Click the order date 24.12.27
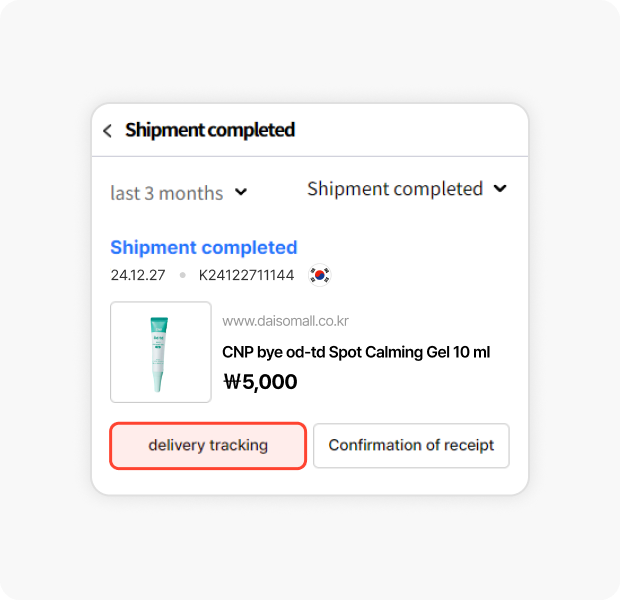Viewport: 620px width, 600px height. pos(137,275)
